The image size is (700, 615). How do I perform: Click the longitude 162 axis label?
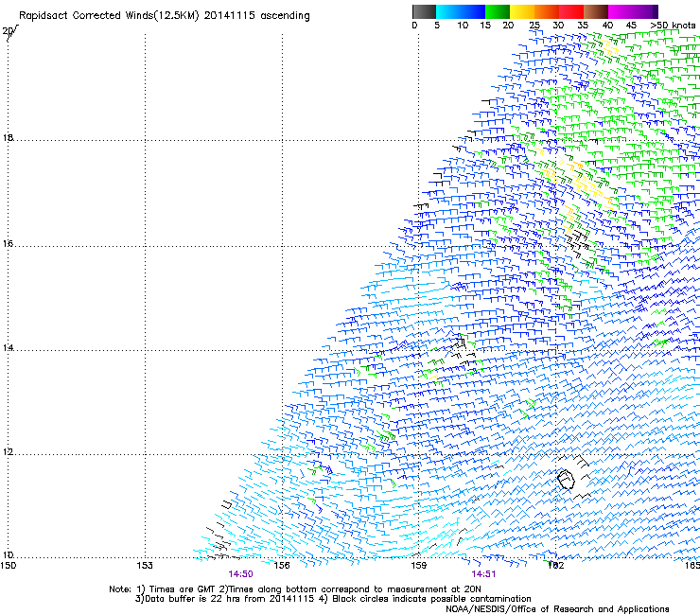pyautogui.click(x=555, y=566)
